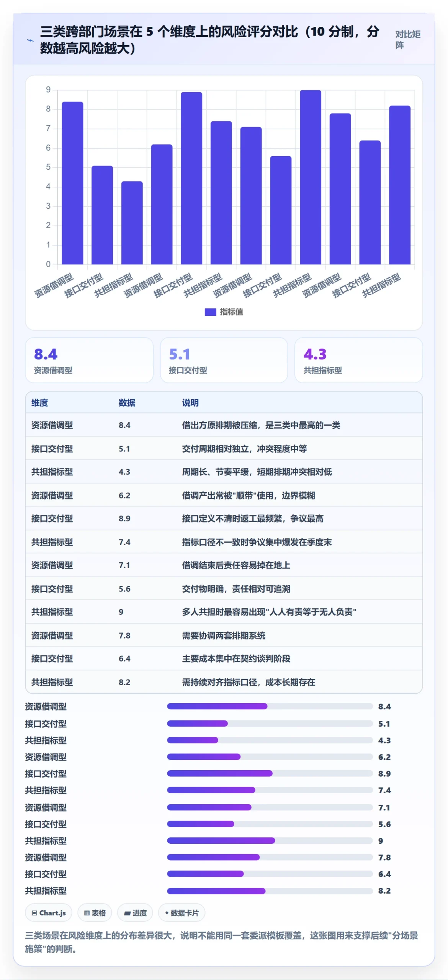The height and width of the screenshot is (980, 448).
Task: Select the 5.1 接口交付型 stat card
Action: [x=224, y=360]
